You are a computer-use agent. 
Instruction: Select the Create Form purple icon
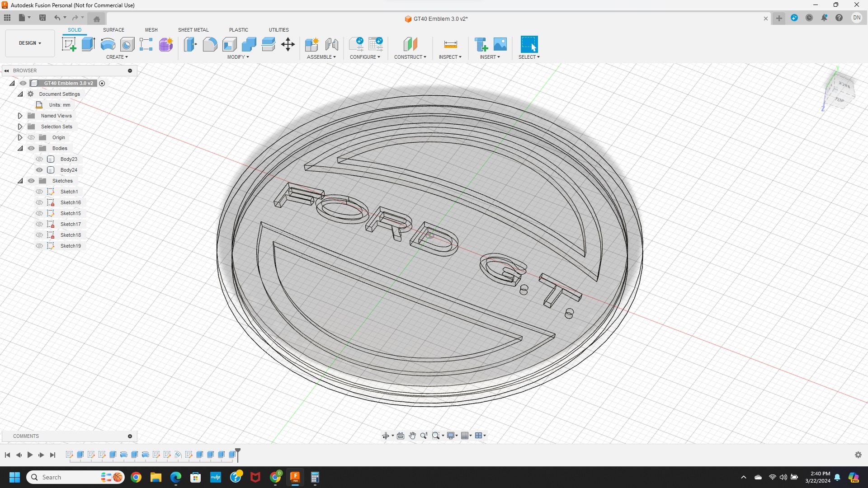pos(166,44)
